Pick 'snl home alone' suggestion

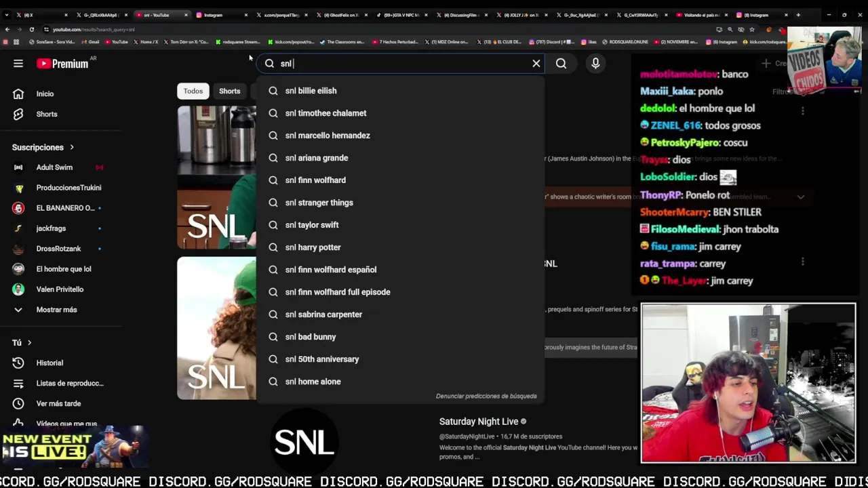400,382
